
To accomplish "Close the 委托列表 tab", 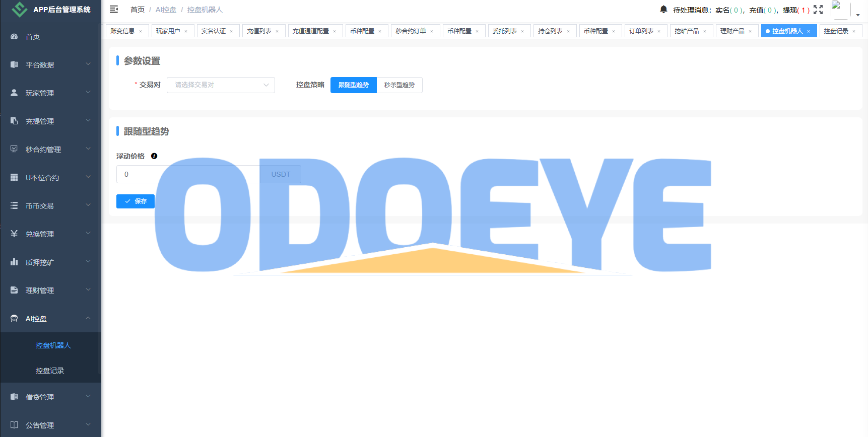I will point(522,31).
